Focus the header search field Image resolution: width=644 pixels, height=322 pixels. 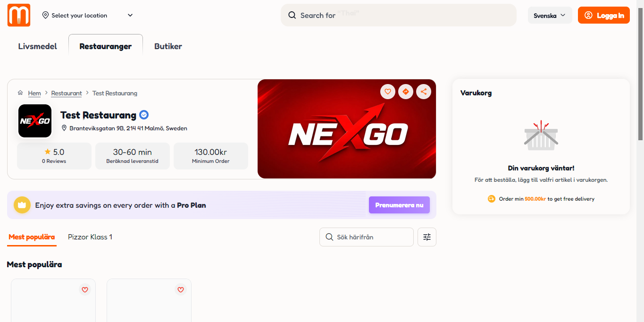pos(399,15)
